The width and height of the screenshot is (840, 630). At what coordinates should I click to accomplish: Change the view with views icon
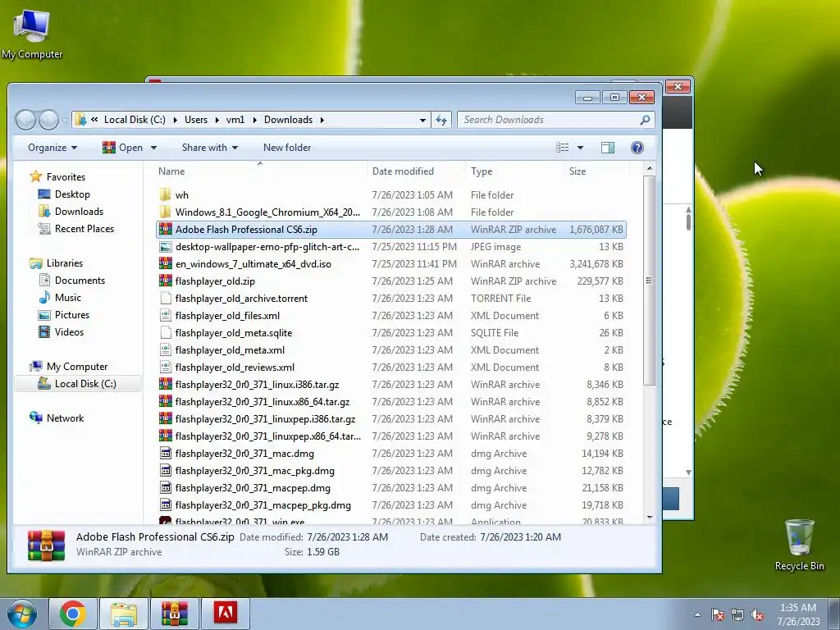[562, 148]
